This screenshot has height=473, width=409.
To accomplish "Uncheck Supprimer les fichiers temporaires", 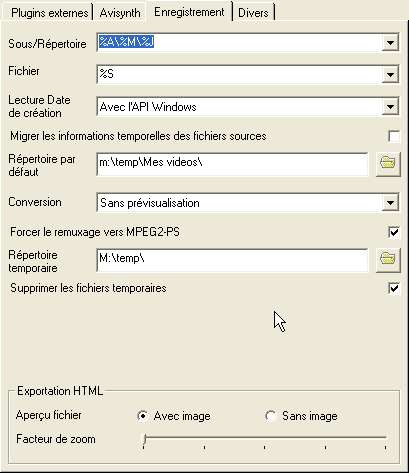I will [x=394, y=288].
